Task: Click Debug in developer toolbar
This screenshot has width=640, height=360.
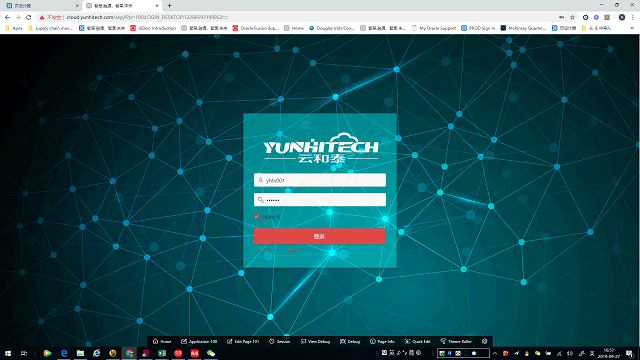Action: 350,341
